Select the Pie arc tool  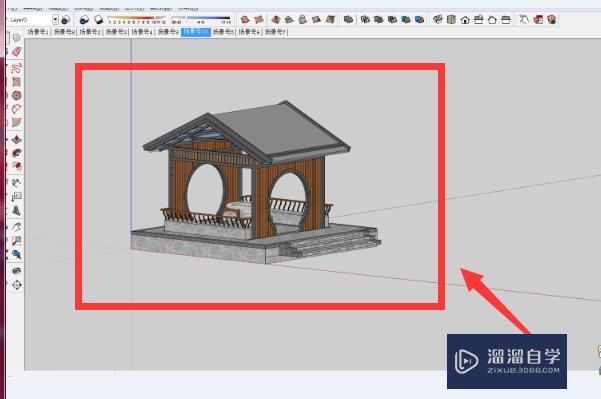tap(16, 123)
